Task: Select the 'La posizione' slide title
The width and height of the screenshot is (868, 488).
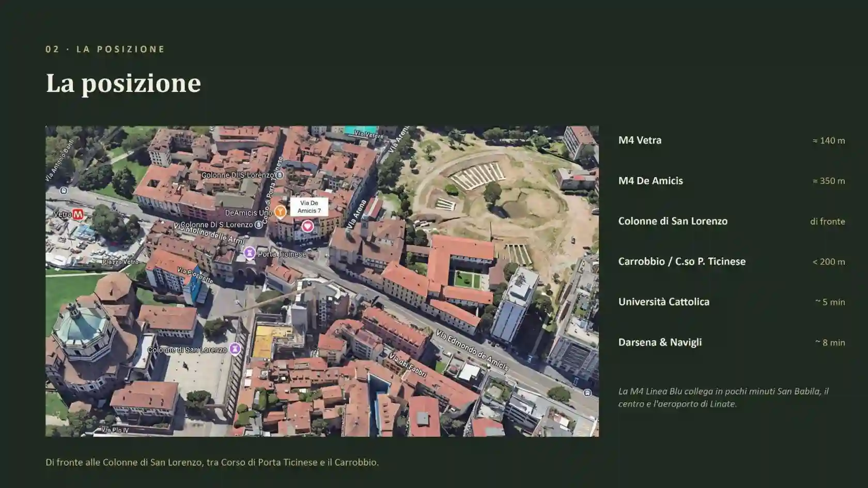Action: tap(123, 83)
